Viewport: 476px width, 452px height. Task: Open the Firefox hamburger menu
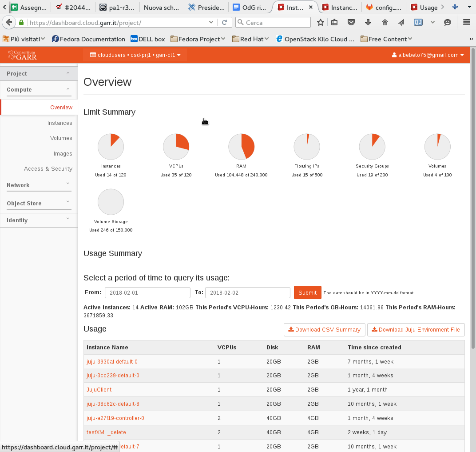pos(466,22)
